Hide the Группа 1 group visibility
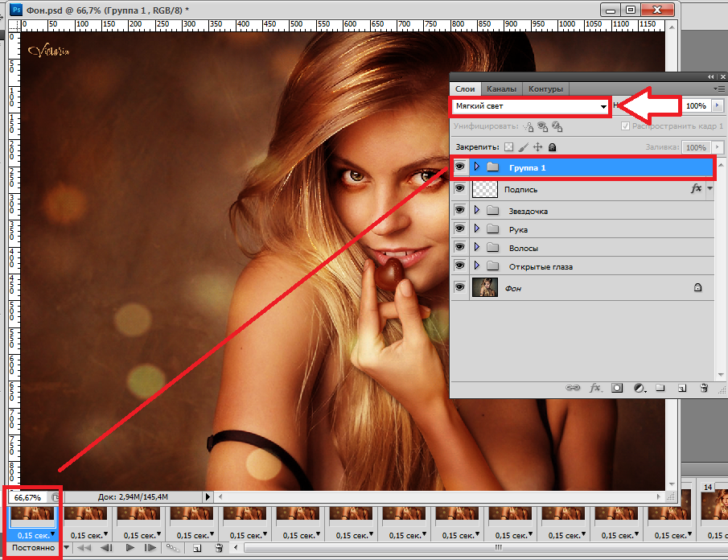 pyautogui.click(x=459, y=167)
